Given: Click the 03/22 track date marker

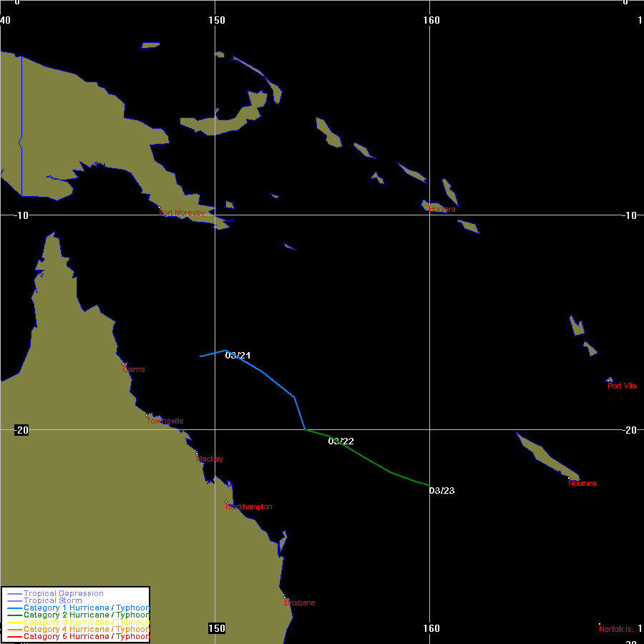Looking at the screenshot, I should [x=341, y=441].
